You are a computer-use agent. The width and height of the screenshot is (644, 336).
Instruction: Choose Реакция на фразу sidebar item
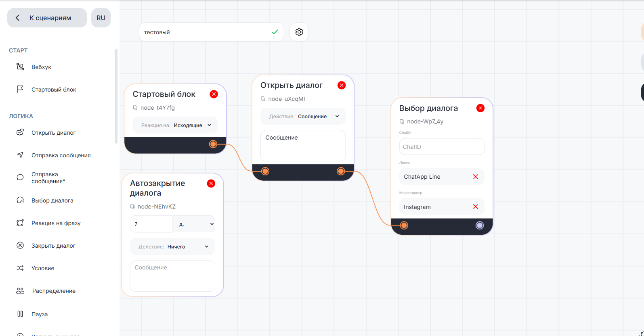[56, 223]
